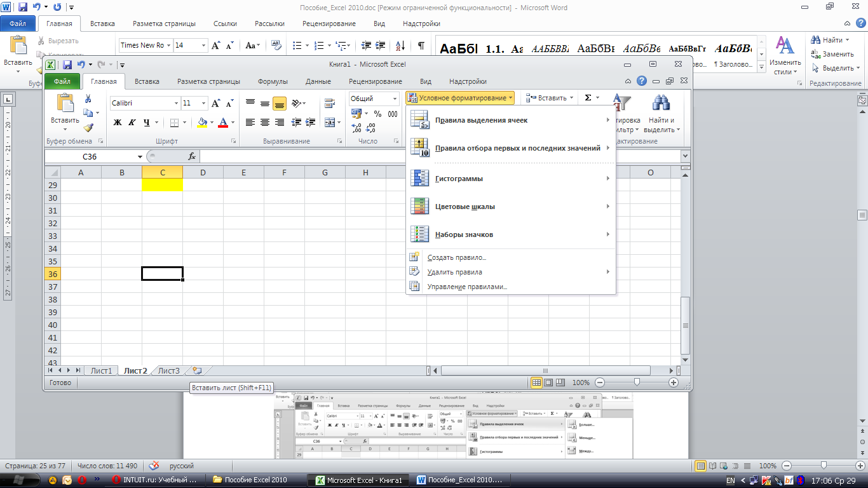Switch Word to Print Layout view
The width and height of the screenshot is (868, 488).
[x=701, y=466]
